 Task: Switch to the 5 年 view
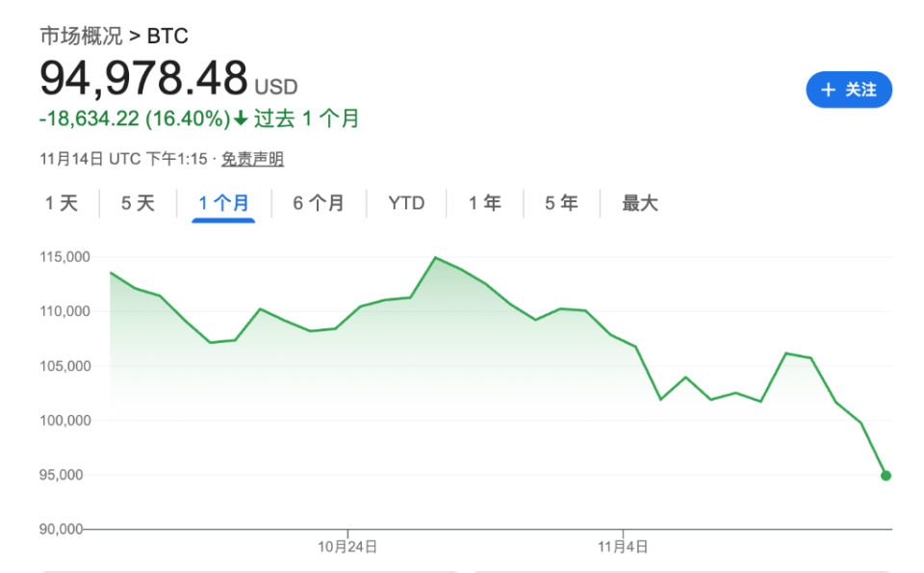pos(559,203)
